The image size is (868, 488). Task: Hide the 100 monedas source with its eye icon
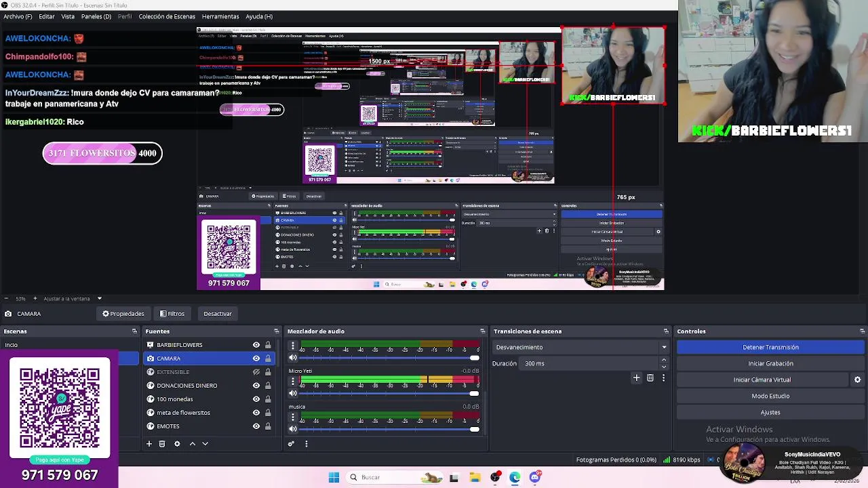(256, 399)
